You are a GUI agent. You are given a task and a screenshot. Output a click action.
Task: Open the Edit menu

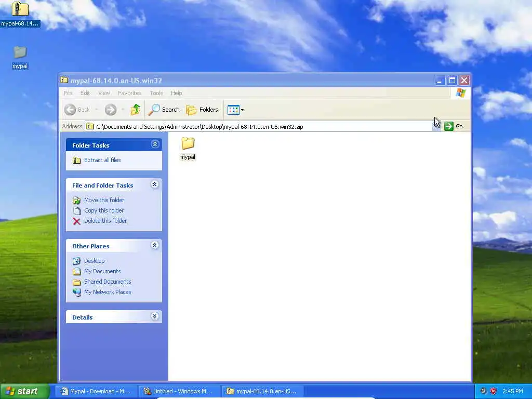pos(85,93)
